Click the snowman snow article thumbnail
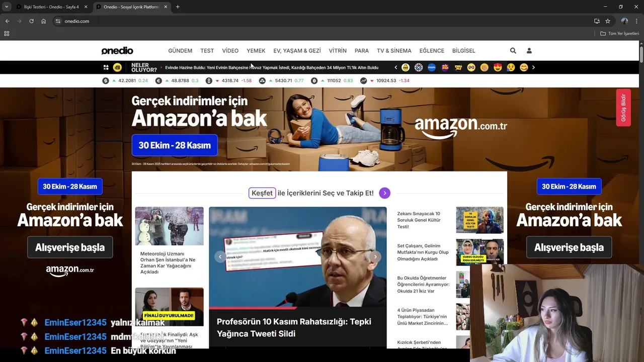The width and height of the screenshot is (644, 362). click(170, 226)
